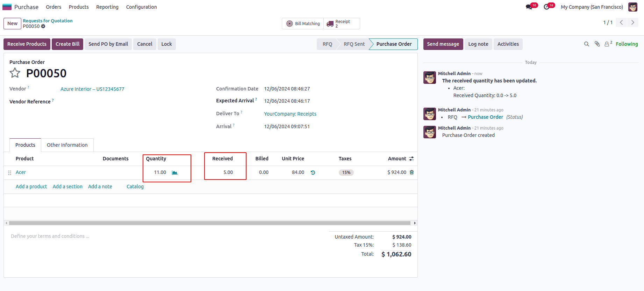Click the Amount $ 924.00 cell
The image size is (644, 291).
click(397, 172)
